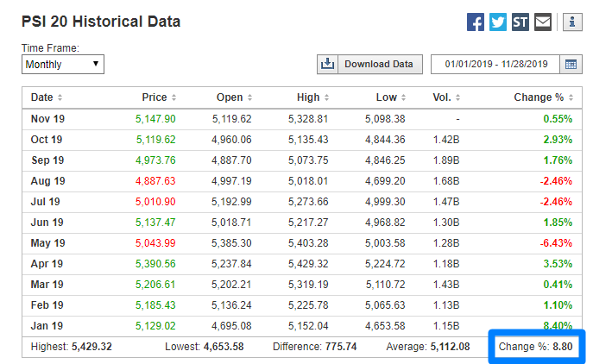The image size is (593, 364).
Task: Click the Feb change 1.10%
Action: pyautogui.click(x=558, y=305)
